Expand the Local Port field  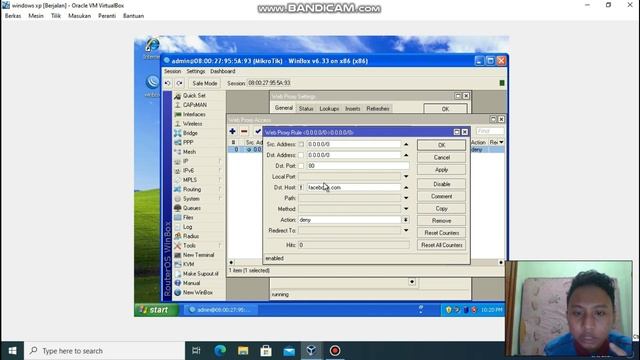pos(406,177)
